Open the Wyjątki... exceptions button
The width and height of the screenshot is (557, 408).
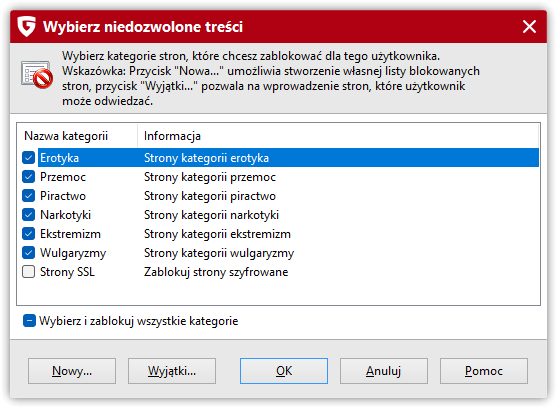pos(172,371)
